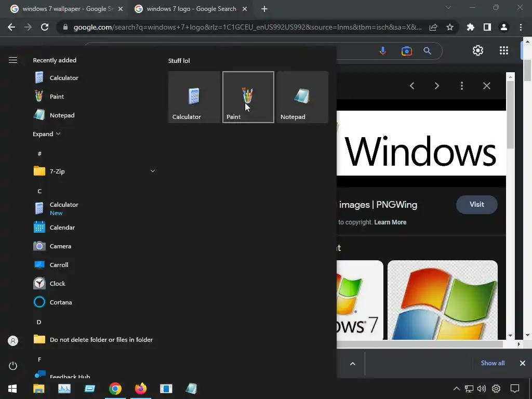This screenshot has width=532, height=399.
Task: Open the Power options button
Action: tap(13, 366)
